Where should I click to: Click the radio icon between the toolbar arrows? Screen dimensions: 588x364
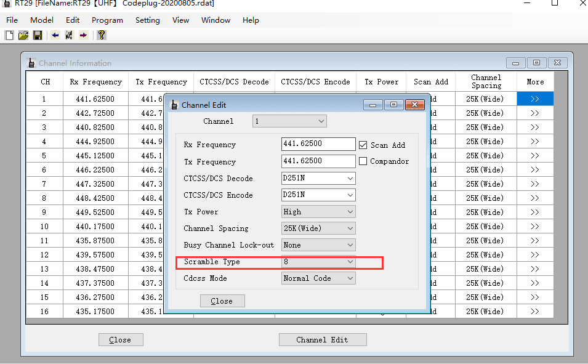click(69, 35)
